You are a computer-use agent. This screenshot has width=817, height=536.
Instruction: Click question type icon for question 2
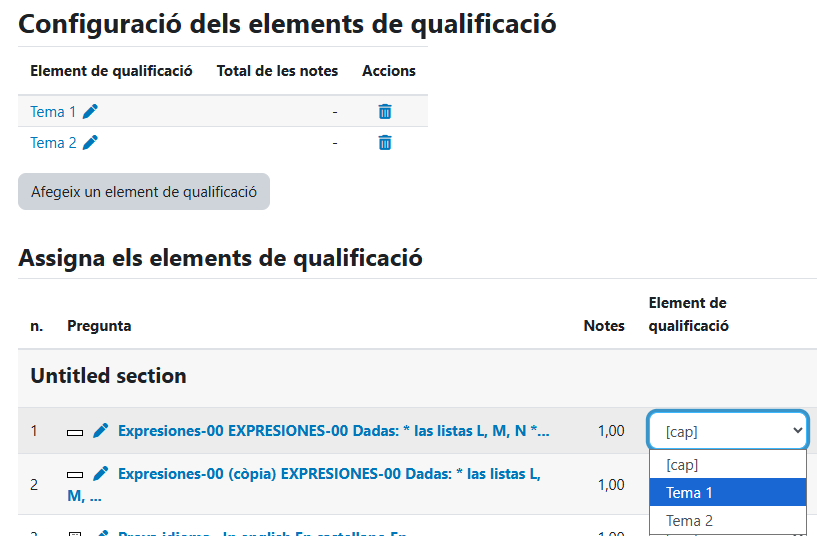tap(75, 474)
